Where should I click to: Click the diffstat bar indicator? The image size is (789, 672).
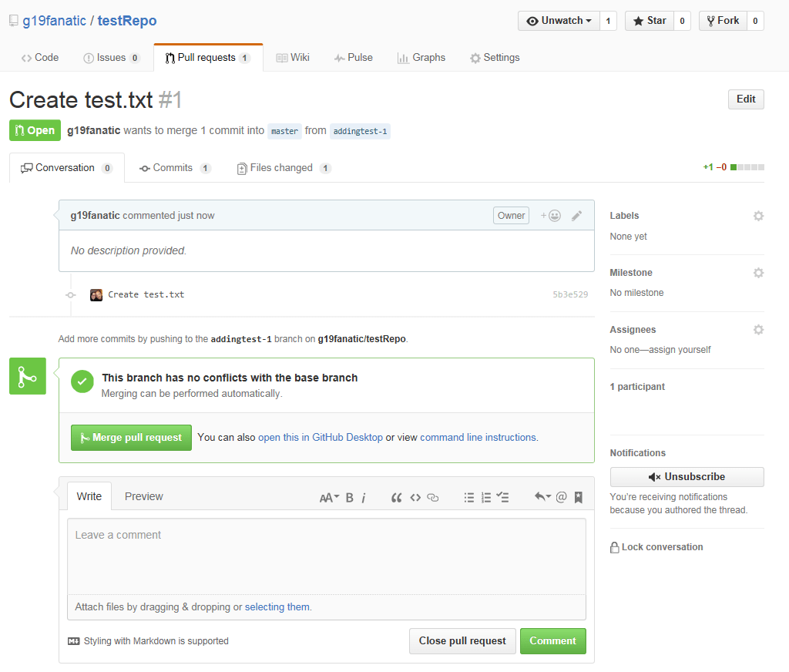[747, 168]
